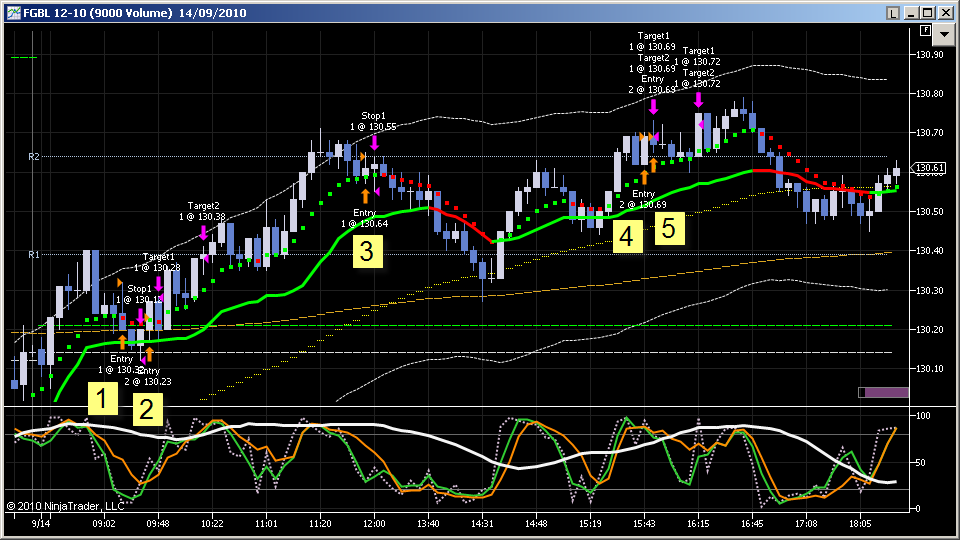The image size is (960, 540).
Task: Toggle the L link button in title bar
Action: point(893,13)
